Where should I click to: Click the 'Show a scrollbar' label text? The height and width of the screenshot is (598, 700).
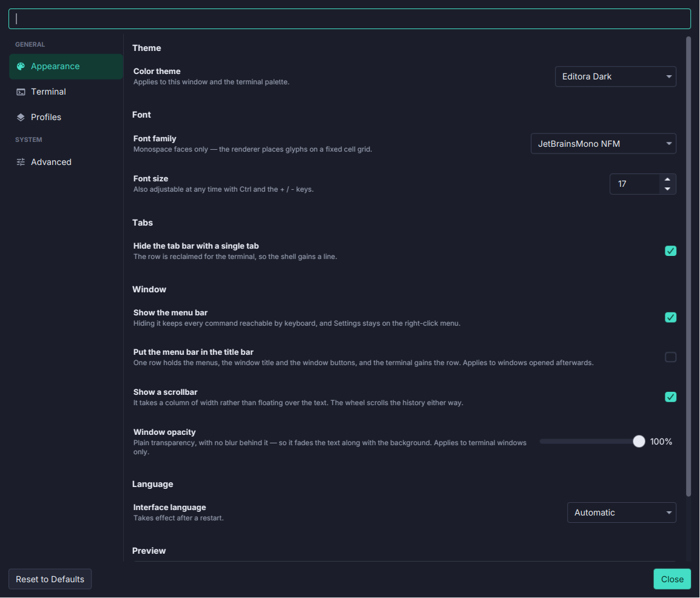click(x=165, y=392)
